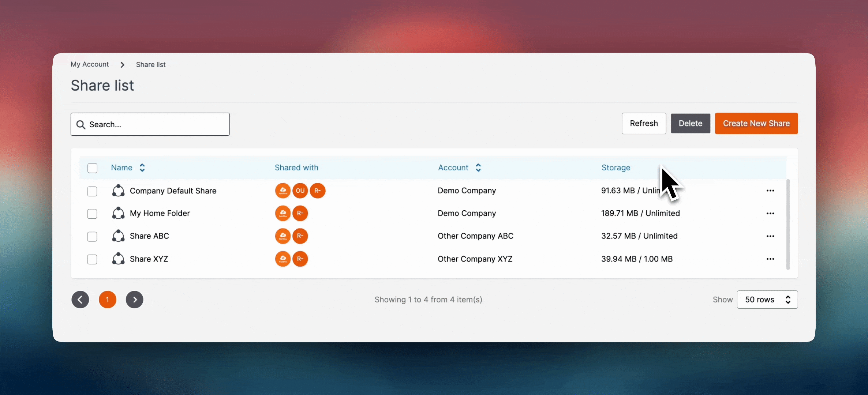Click the R- avatar in Share ABC row
The image size is (868, 395).
coord(300,236)
